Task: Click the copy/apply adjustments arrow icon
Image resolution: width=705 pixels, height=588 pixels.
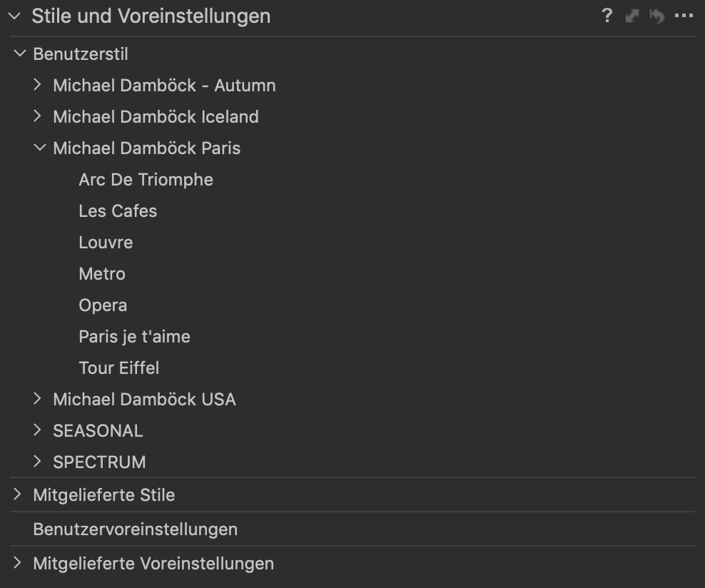Action: coord(632,16)
